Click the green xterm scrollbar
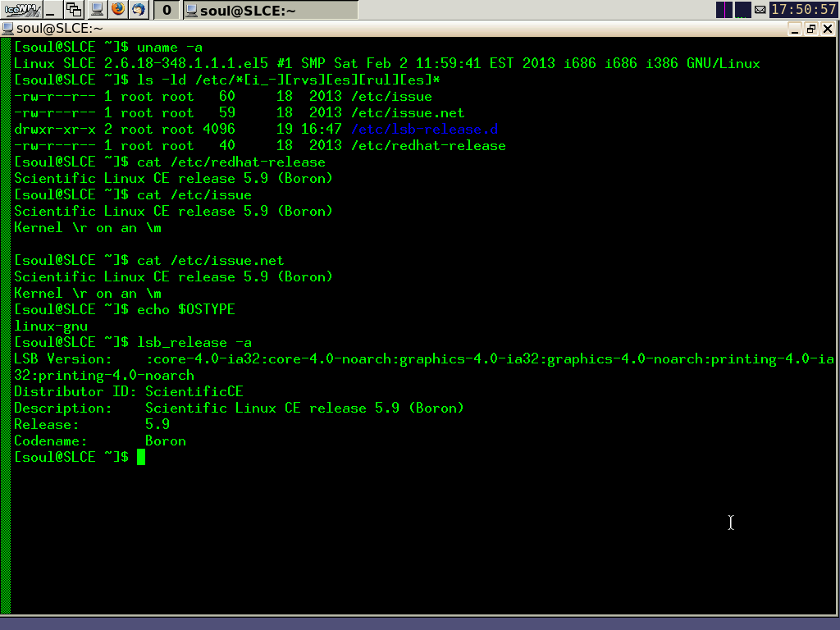The image size is (840, 630). (6, 325)
